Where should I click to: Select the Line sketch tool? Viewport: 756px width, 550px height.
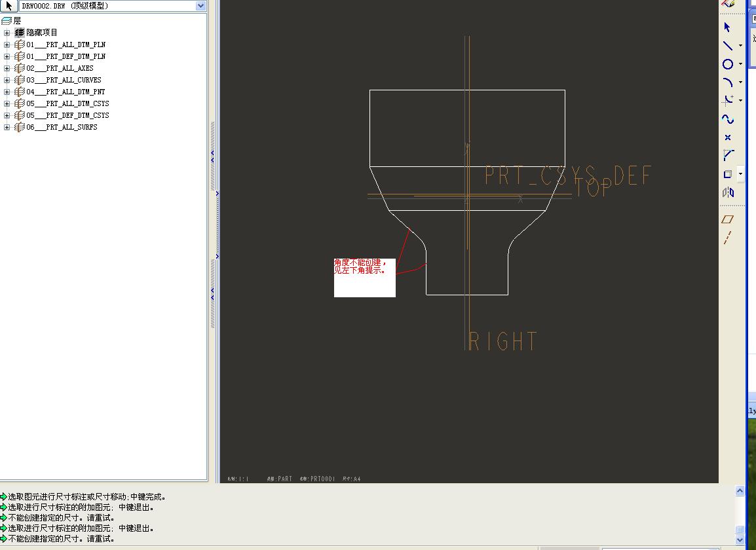pyautogui.click(x=728, y=46)
